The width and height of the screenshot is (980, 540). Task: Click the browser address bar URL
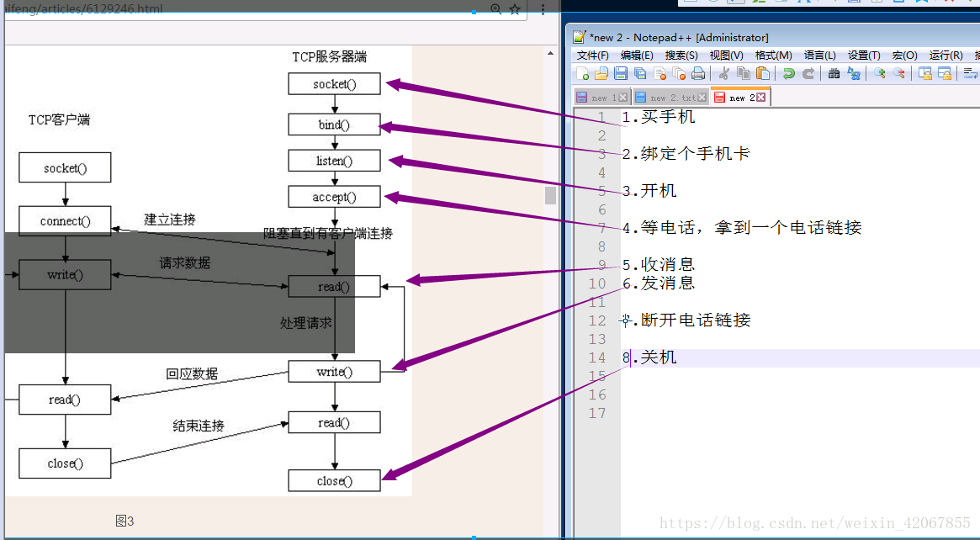click(83, 9)
